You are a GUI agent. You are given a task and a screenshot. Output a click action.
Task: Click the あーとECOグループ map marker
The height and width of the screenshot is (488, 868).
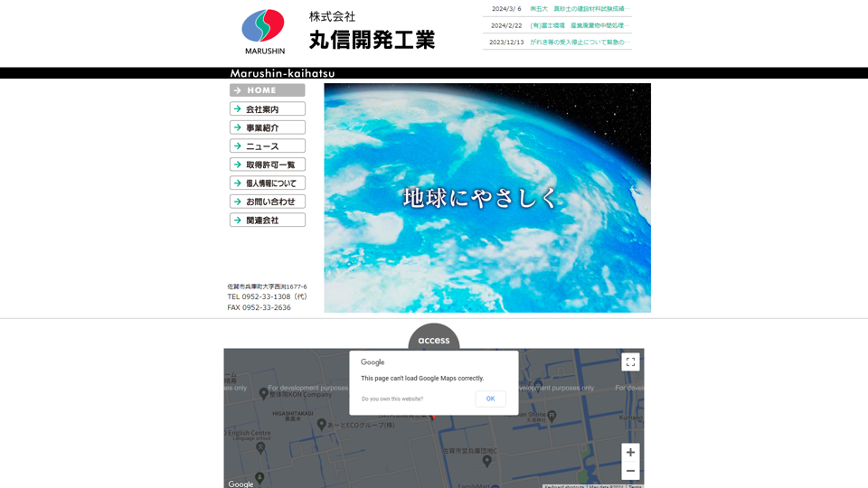point(321,424)
